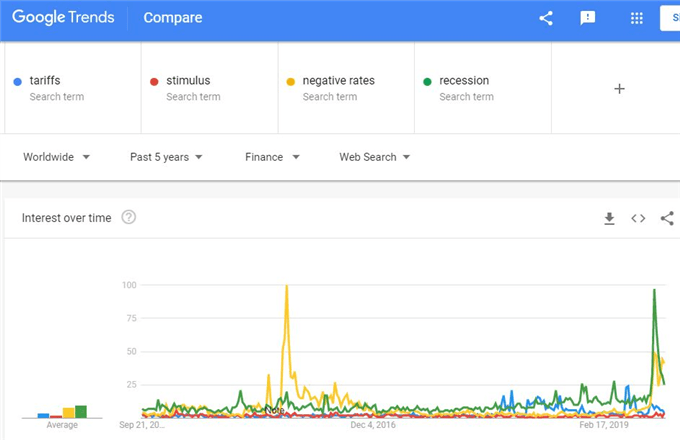Screen dimensions: 680x440
Task: Open the Interest over time help icon
Action: 128,217
